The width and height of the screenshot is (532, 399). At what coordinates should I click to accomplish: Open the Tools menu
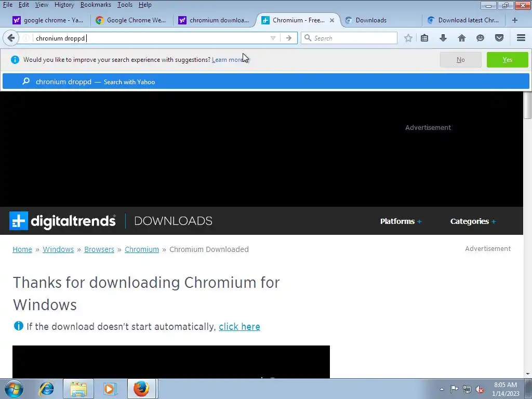point(125,5)
